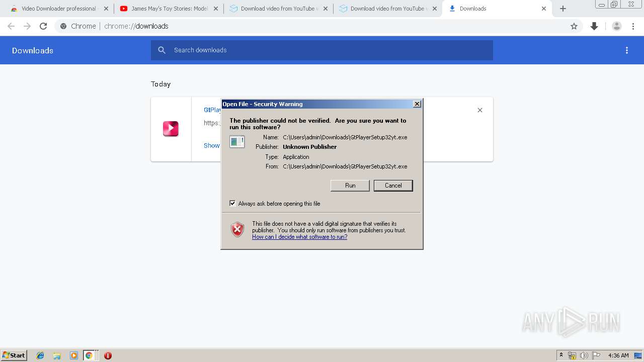Open 'How can I decide what software to run?' link
Image resolution: width=644 pixels, height=362 pixels.
coord(299,237)
